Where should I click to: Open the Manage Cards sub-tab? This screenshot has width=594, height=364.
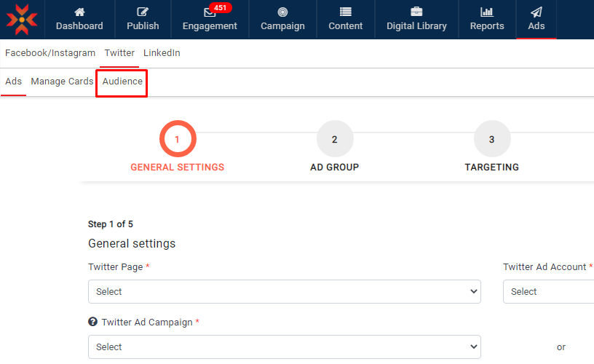(x=62, y=82)
